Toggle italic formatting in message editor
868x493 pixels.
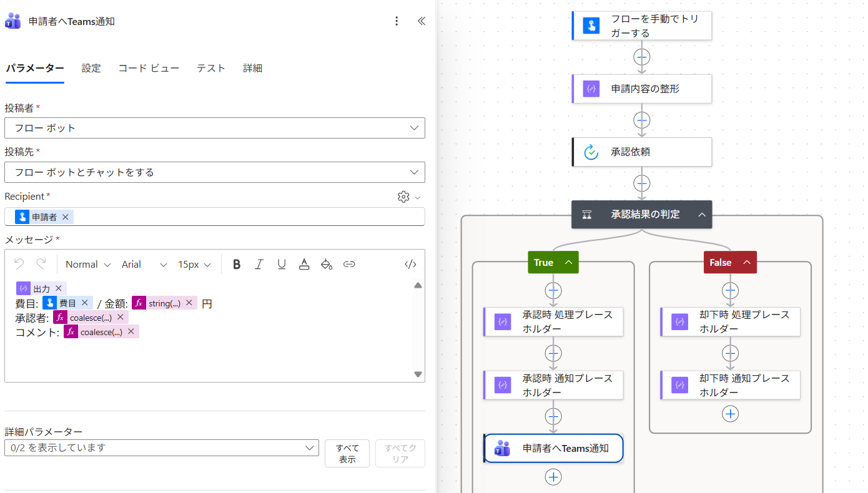pyautogui.click(x=259, y=265)
